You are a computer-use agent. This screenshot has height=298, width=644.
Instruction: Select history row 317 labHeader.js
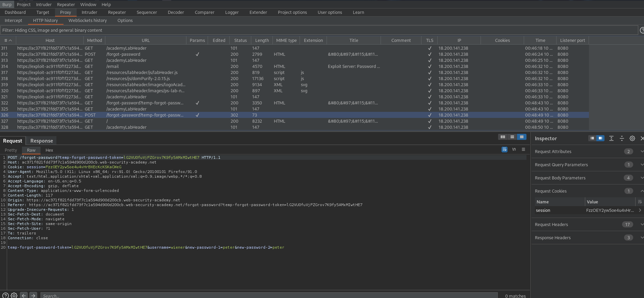(294, 73)
